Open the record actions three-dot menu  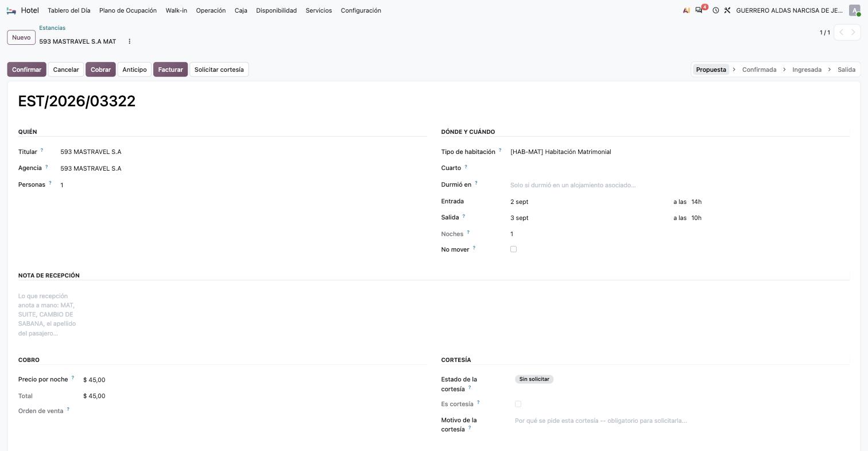click(130, 41)
